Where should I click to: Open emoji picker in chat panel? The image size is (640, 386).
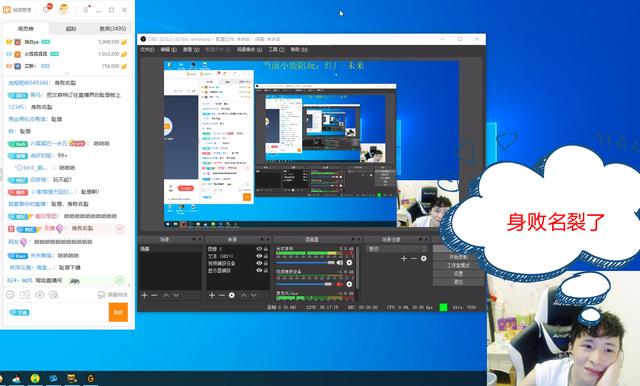(x=10, y=295)
